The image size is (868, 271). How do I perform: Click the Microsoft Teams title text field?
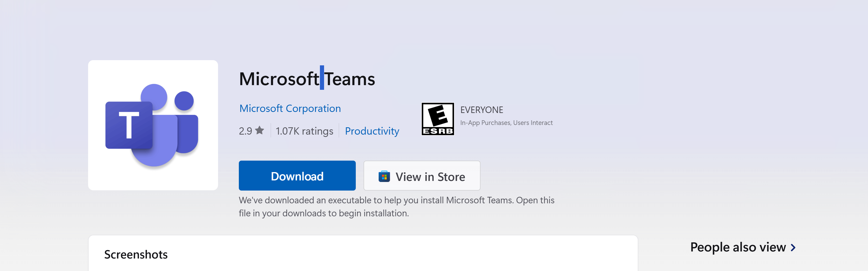(307, 79)
